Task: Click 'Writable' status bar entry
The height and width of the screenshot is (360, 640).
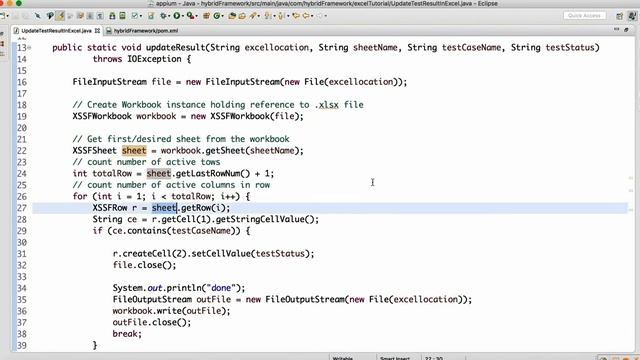Action: (342, 358)
